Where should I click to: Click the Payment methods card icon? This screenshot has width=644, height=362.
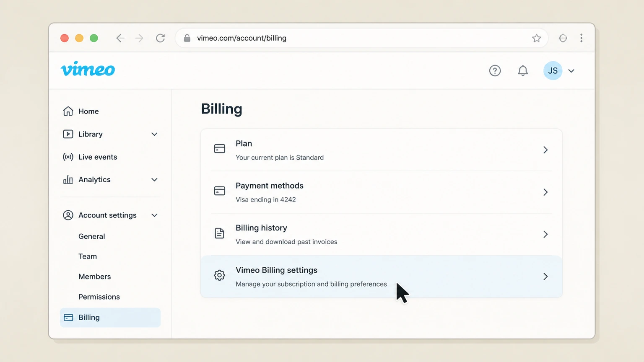tap(219, 191)
